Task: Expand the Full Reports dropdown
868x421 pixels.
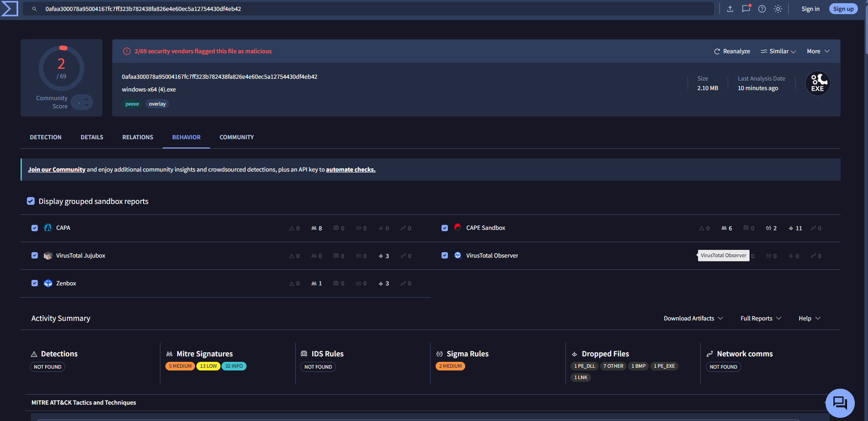Action: [x=760, y=318]
